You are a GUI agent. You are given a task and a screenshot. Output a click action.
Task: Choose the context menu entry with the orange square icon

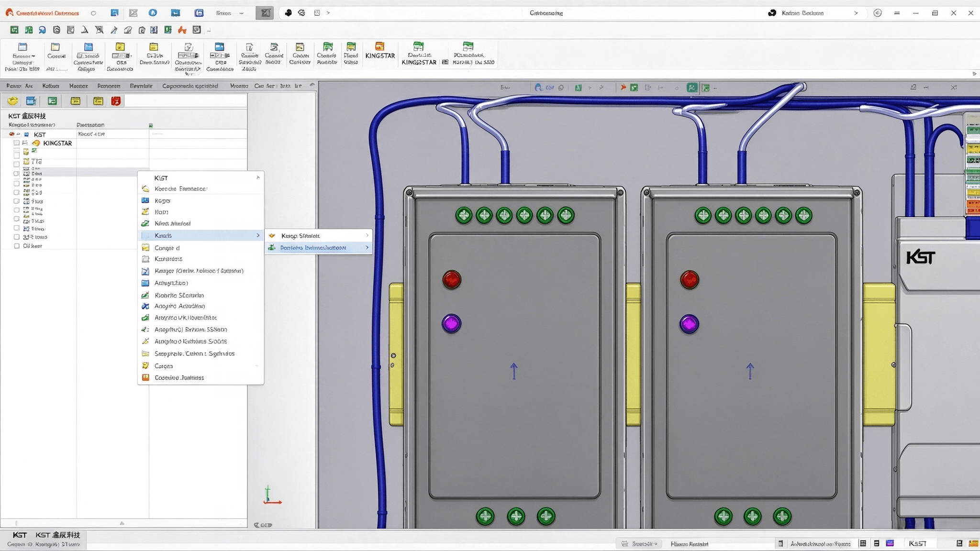coord(201,377)
